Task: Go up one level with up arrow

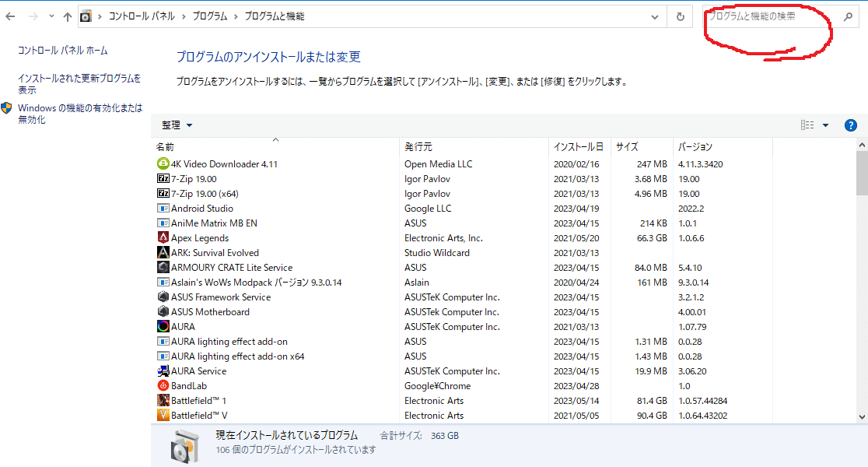Action: point(67,16)
